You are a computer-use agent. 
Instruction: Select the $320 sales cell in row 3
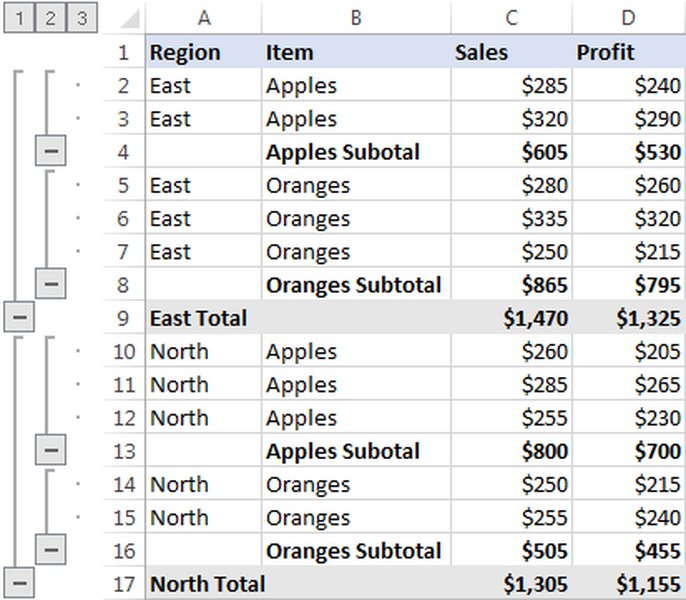tap(511, 119)
